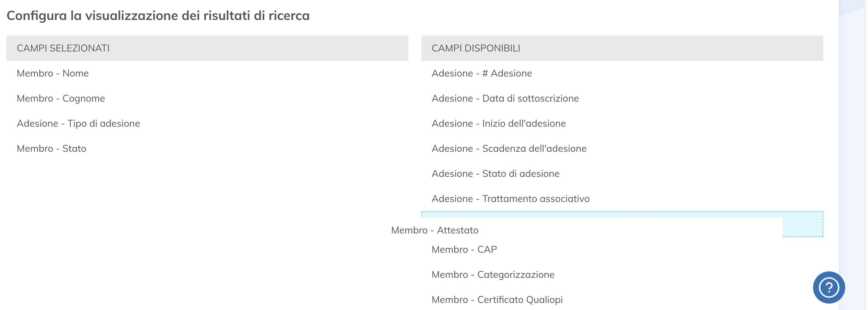Select "Membro - CAP" from available fields
This screenshot has width=868, height=310.
464,249
